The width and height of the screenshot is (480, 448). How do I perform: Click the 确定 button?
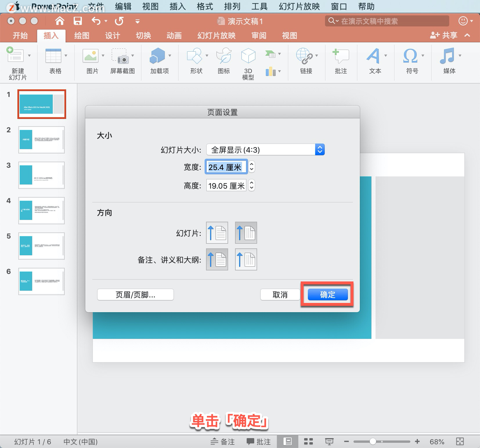click(x=328, y=295)
